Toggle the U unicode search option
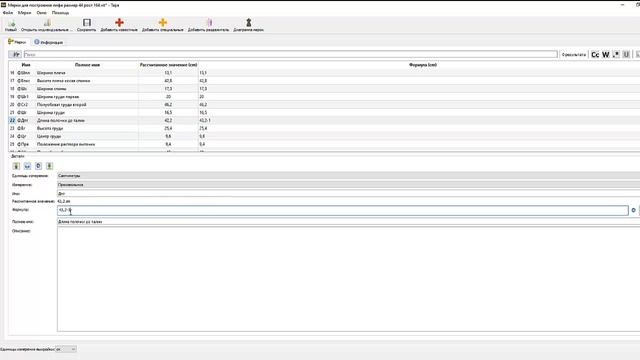 (x=627, y=54)
